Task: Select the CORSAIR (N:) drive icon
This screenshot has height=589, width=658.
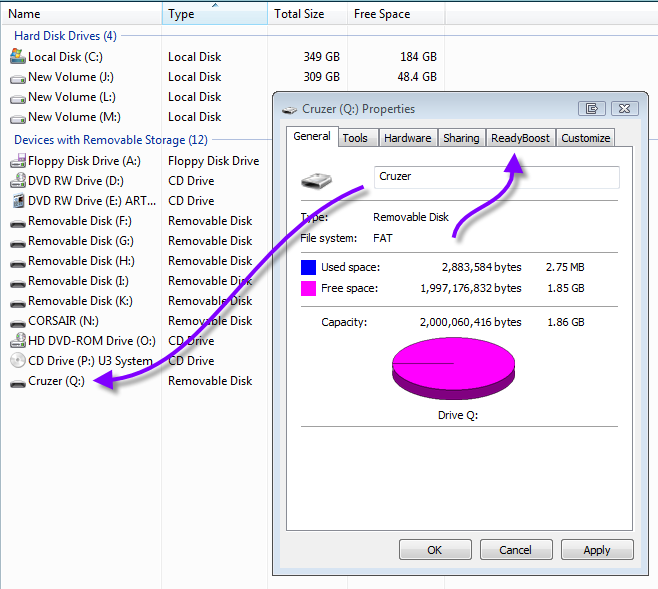Action: tap(17, 321)
